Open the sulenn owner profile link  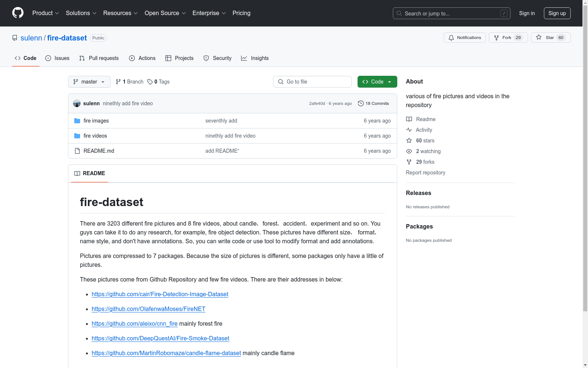(31, 38)
